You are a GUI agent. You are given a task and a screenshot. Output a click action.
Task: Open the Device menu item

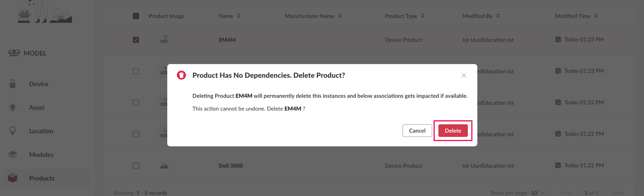coord(39,84)
